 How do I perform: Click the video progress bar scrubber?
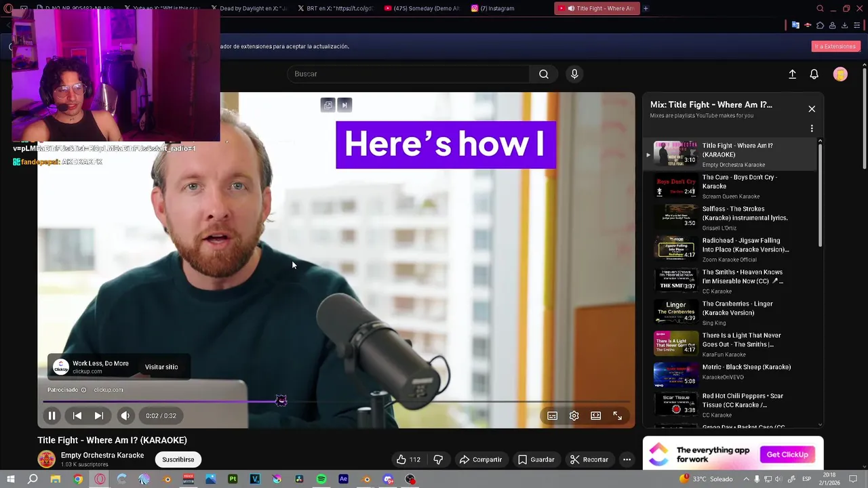(281, 401)
